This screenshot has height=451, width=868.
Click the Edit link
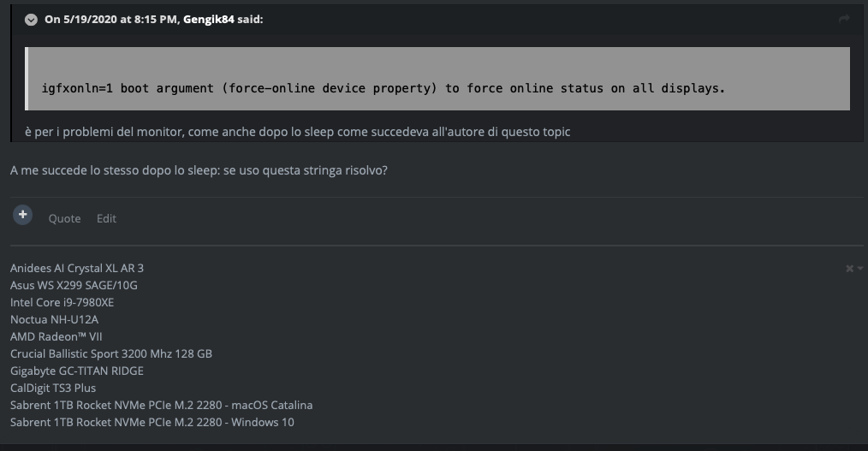click(106, 218)
